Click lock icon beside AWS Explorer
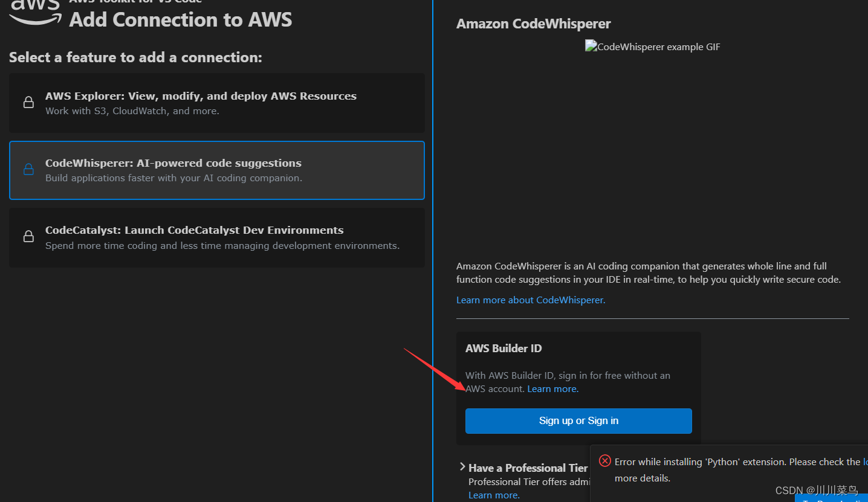This screenshot has width=868, height=502. [28, 102]
